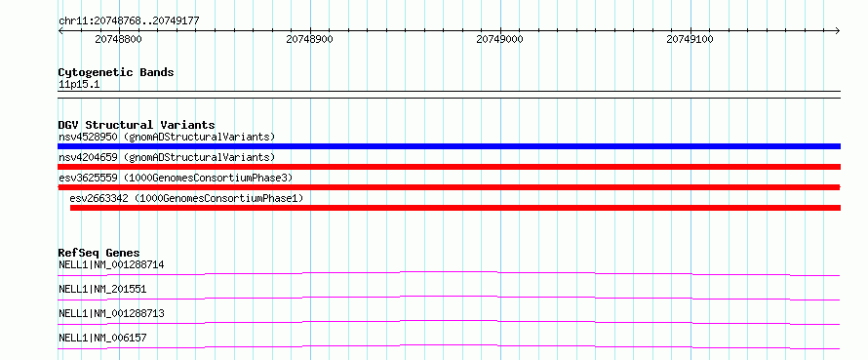The image size is (868, 360).
Task: Click the red esv3625559 variant bar
Action: pos(449,187)
